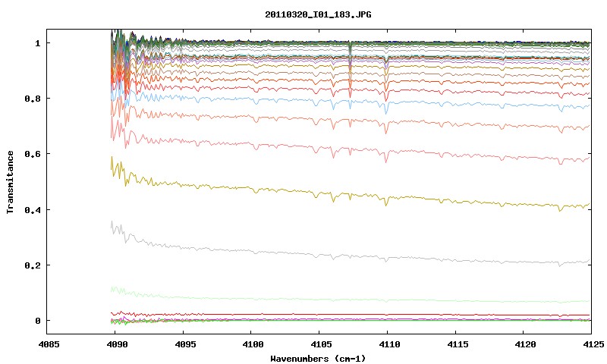Click the x-axis tick label 4115
Viewport: 607px width, 364px height.
tap(458, 344)
